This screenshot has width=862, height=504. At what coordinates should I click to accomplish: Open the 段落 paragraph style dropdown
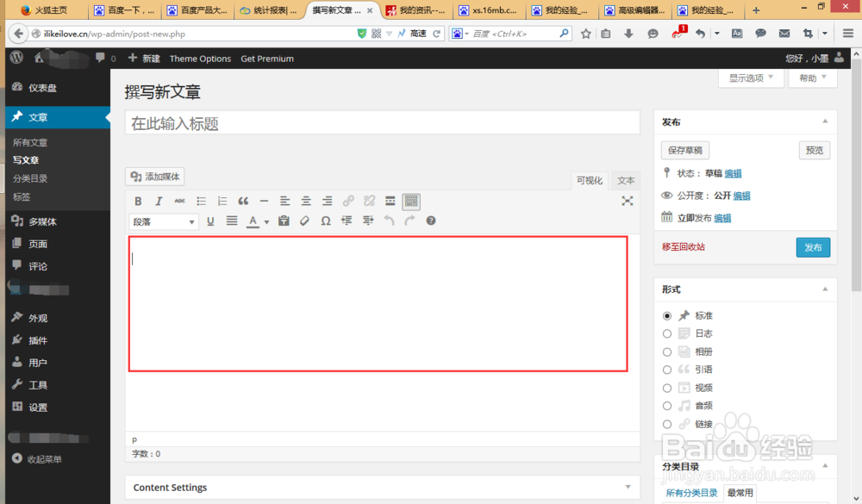(163, 221)
